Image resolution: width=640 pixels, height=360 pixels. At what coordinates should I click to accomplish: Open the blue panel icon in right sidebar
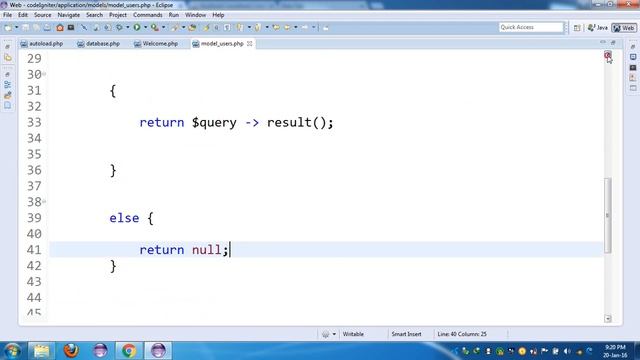tap(633, 57)
